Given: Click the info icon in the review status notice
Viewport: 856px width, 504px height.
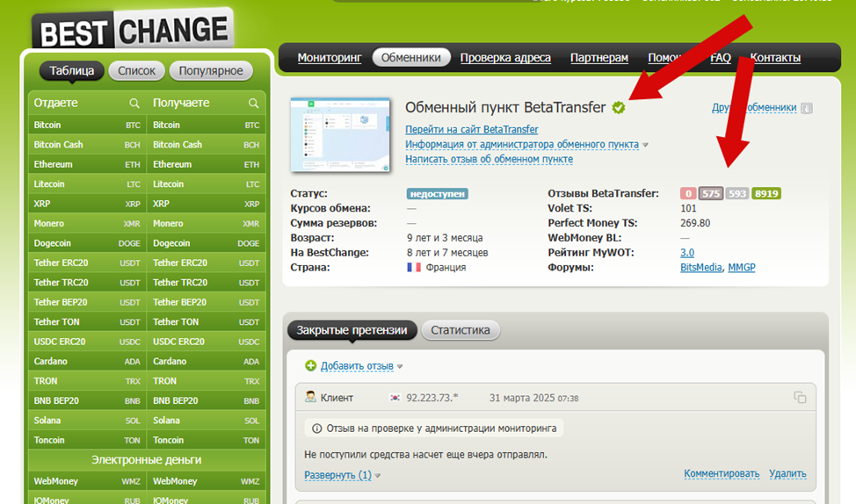Looking at the screenshot, I should (x=316, y=428).
